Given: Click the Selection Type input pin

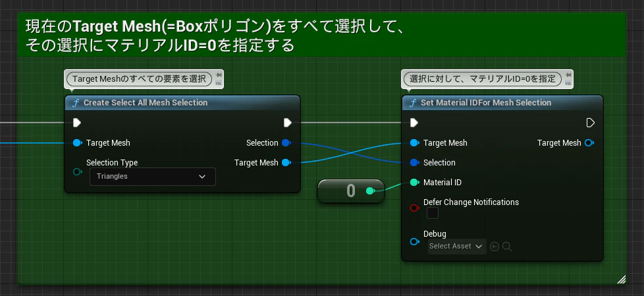Looking at the screenshot, I should coord(77,171).
